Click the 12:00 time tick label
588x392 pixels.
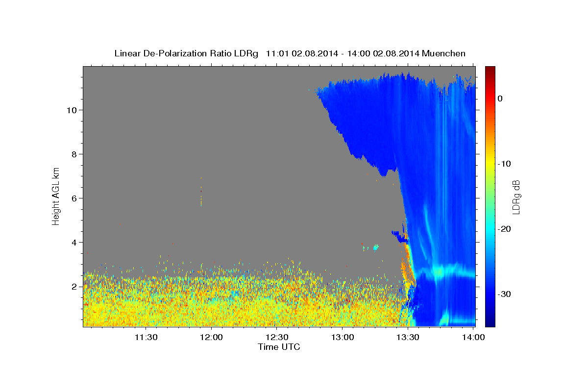point(211,337)
